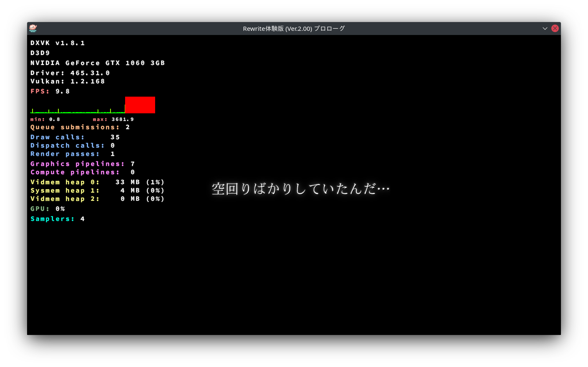Click the window title text Rewrite体験版
This screenshot has width=588, height=367.
(263, 28)
